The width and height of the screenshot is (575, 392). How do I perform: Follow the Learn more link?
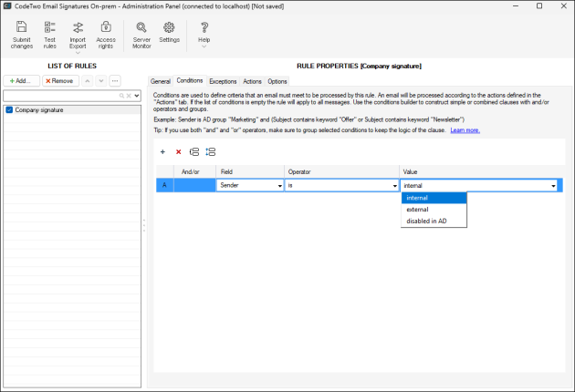click(x=465, y=130)
